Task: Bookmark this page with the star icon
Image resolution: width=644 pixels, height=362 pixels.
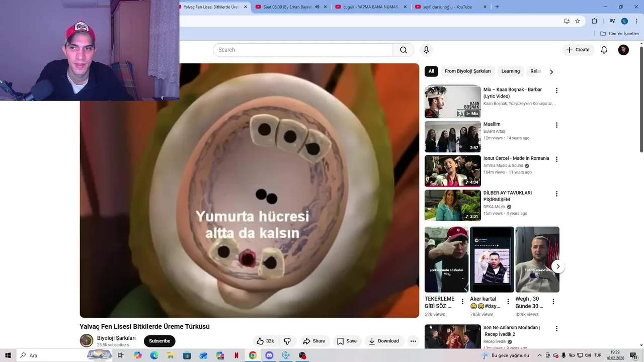Action: pyautogui.click(x=578, y=21)
